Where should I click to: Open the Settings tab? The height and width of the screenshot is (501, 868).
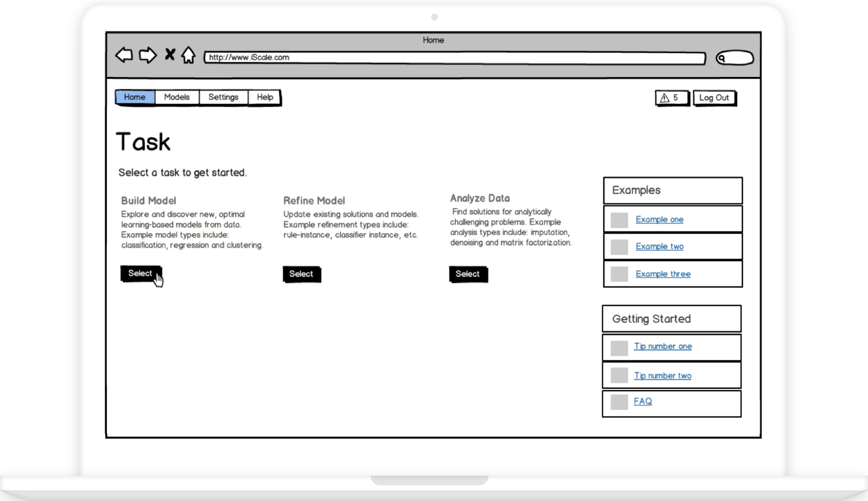223,97
